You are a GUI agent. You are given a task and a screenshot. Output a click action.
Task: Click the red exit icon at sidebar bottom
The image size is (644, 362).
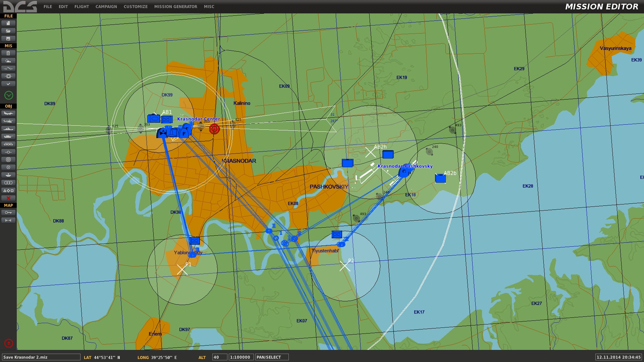tap(9, 343)
